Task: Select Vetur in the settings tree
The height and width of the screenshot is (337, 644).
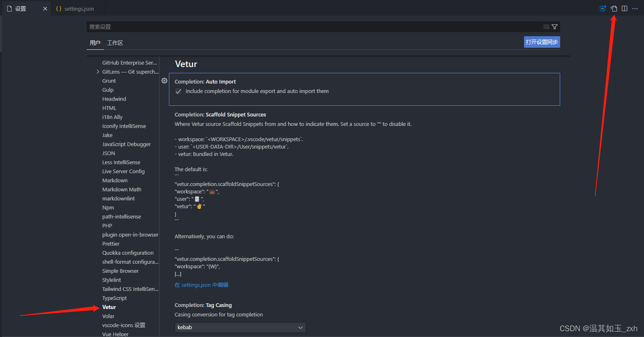Action: tap(109, 307)
